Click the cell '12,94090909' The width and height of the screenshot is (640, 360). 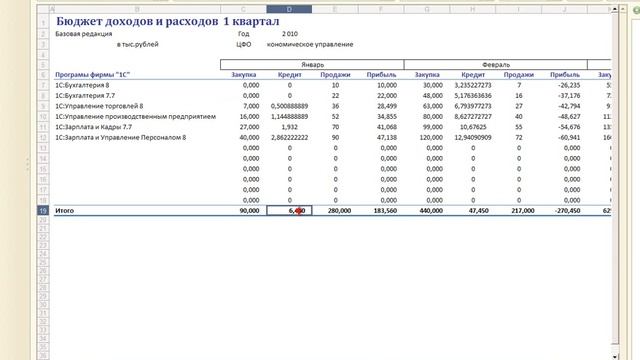(x=473, y=138)
